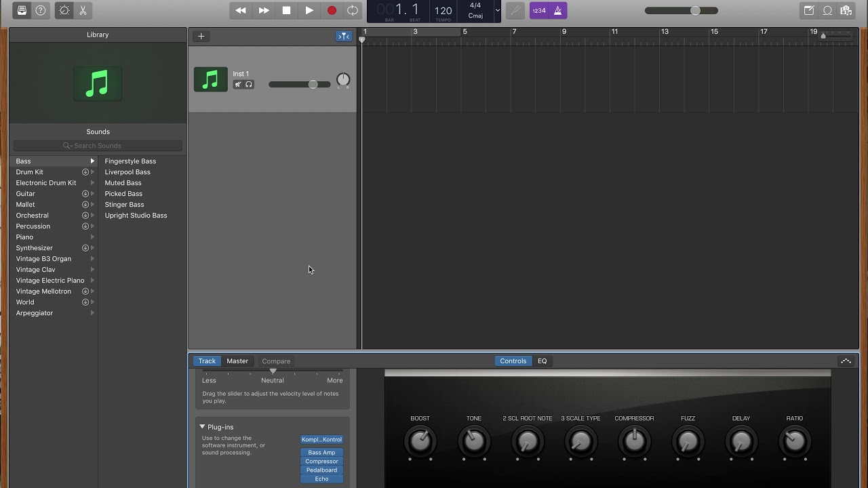Viewport: 868px width, 488px height.
Task: Expand the Arpeggiator category arrow
Action: pyautogui.click(x=93, y=313)
